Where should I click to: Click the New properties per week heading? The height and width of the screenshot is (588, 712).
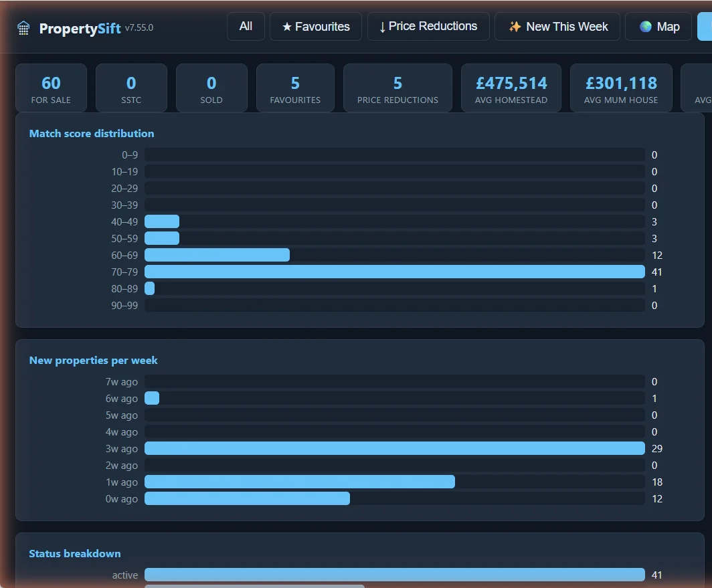click(94, 360)
